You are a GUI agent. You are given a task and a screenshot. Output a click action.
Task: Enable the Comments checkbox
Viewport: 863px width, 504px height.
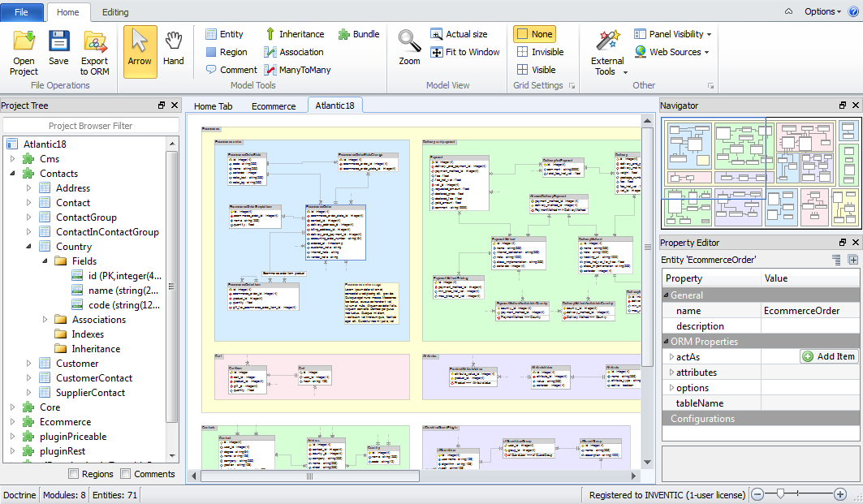tap(126, 474)
